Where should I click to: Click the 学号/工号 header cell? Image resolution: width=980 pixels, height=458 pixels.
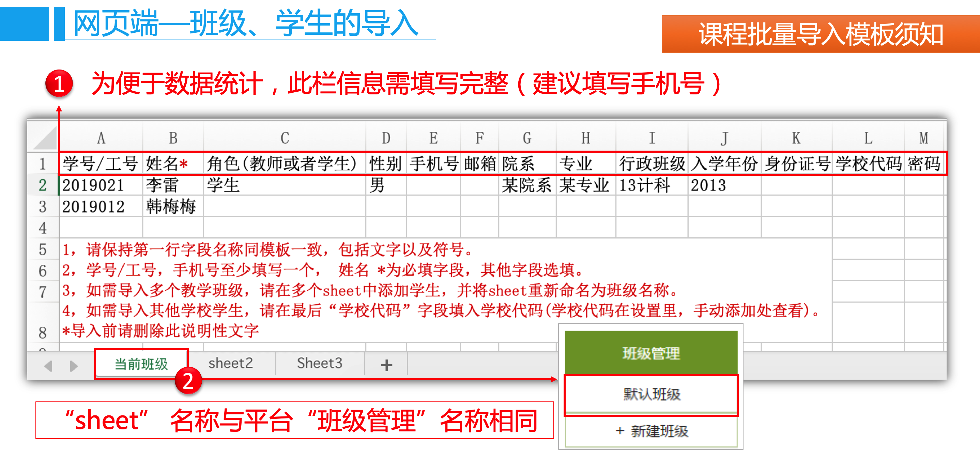click(101, 164)
